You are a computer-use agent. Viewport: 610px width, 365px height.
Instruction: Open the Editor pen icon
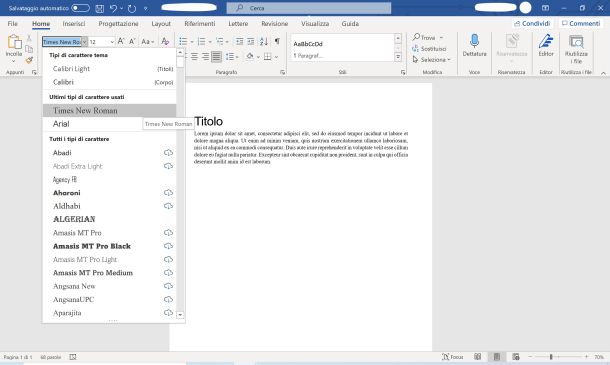tap(546, 41)
